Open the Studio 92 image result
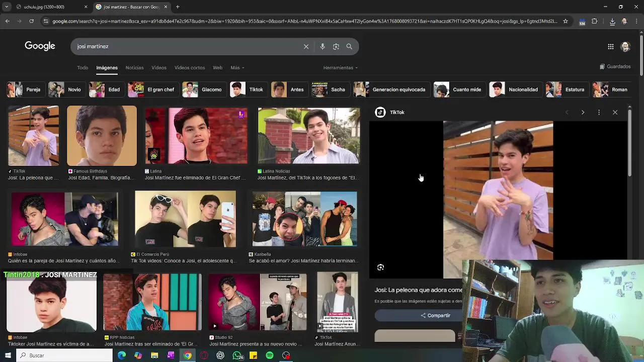 pyautogui.click(x=258, y=302)
